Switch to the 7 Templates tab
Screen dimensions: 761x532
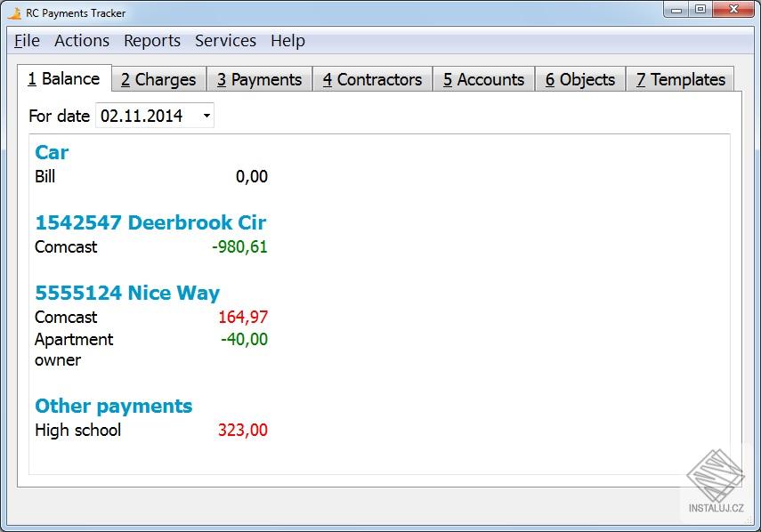[680, 79]
